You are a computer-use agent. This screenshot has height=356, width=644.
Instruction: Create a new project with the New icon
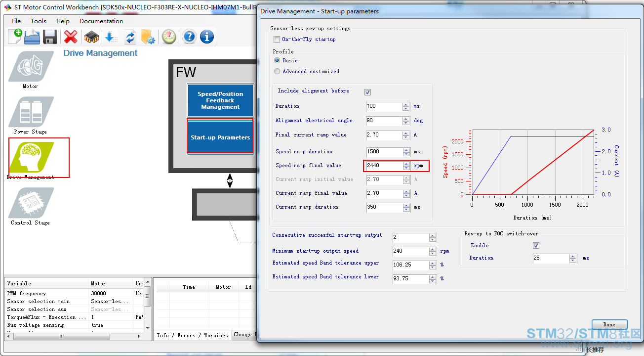pyautogui.click(x=15, y=37)
